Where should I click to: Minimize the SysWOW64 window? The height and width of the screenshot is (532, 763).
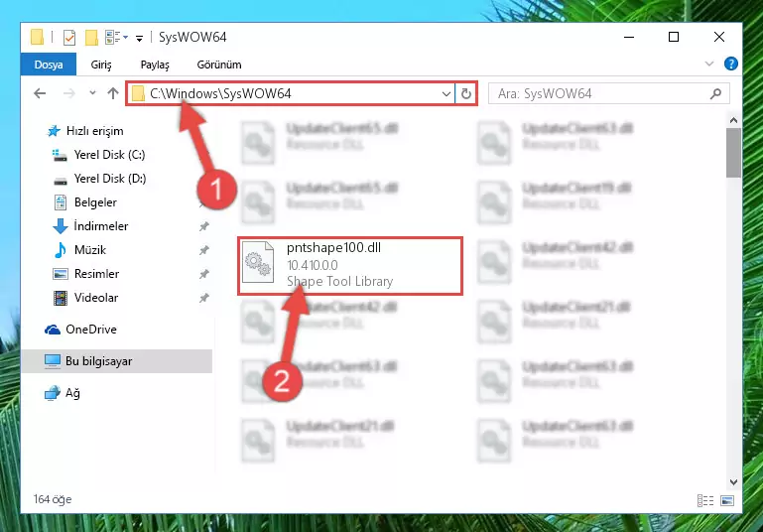(629, 37)
